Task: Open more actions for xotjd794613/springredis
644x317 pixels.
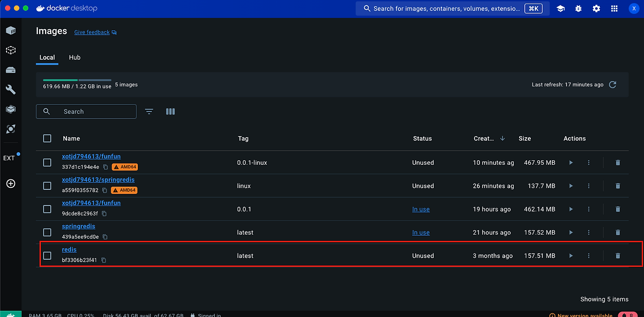Action: pyautogui.click(x=589, y=186)
